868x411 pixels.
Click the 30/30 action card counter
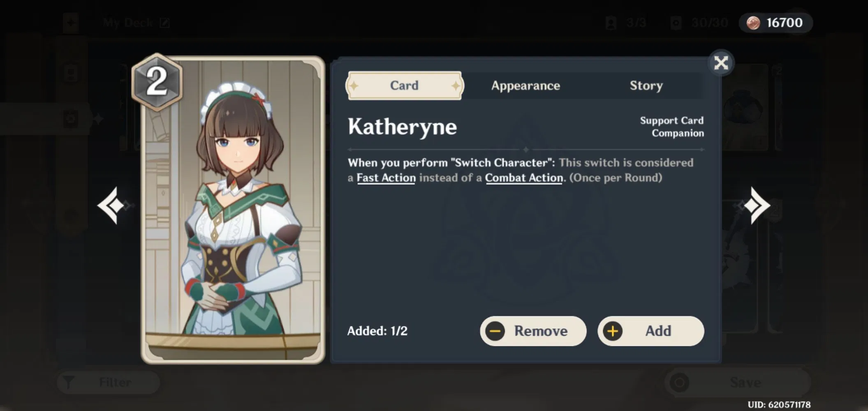tap(699, 23)
